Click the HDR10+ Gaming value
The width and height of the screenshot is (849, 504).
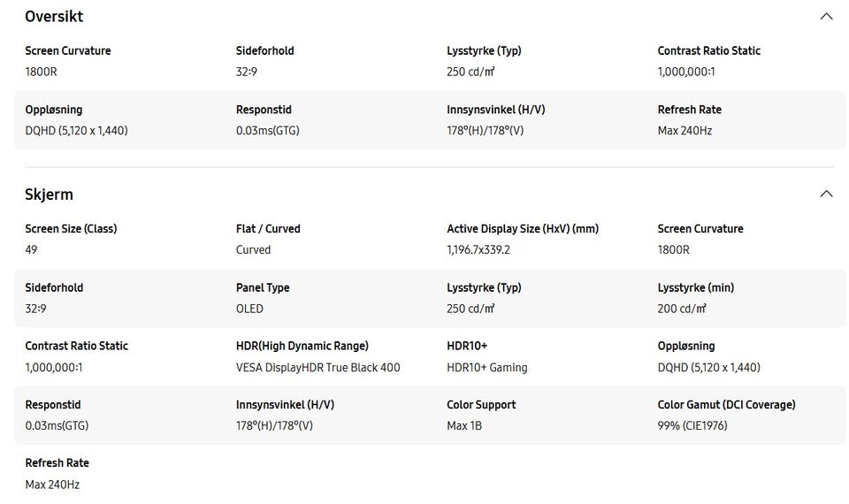486,367
